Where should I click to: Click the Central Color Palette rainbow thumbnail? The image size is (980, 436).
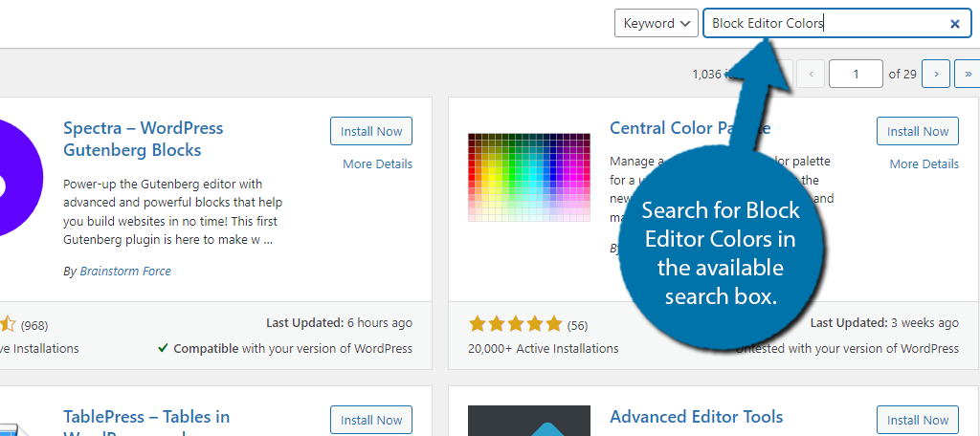(528, 178)
